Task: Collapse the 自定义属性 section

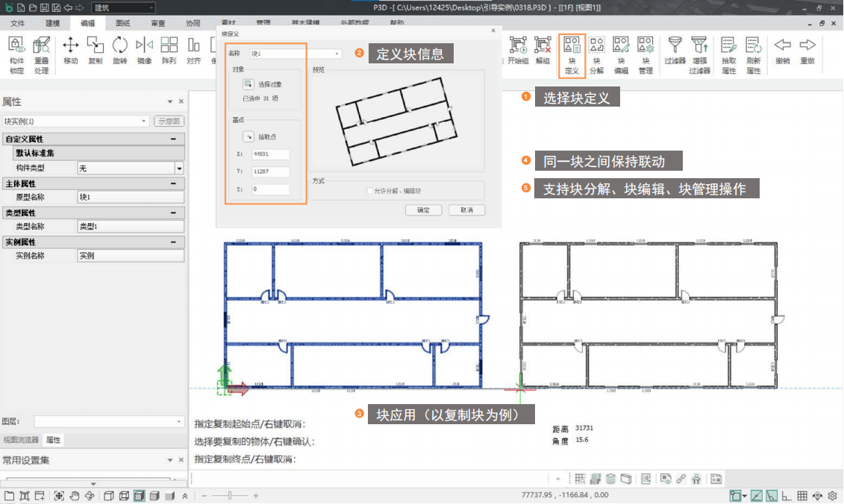Action: (173, 139)
